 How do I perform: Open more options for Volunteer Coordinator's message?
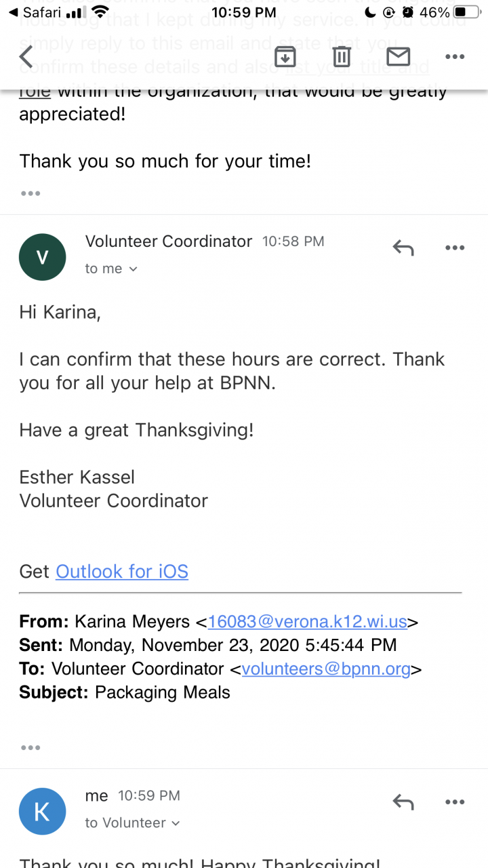pos(455,248)
